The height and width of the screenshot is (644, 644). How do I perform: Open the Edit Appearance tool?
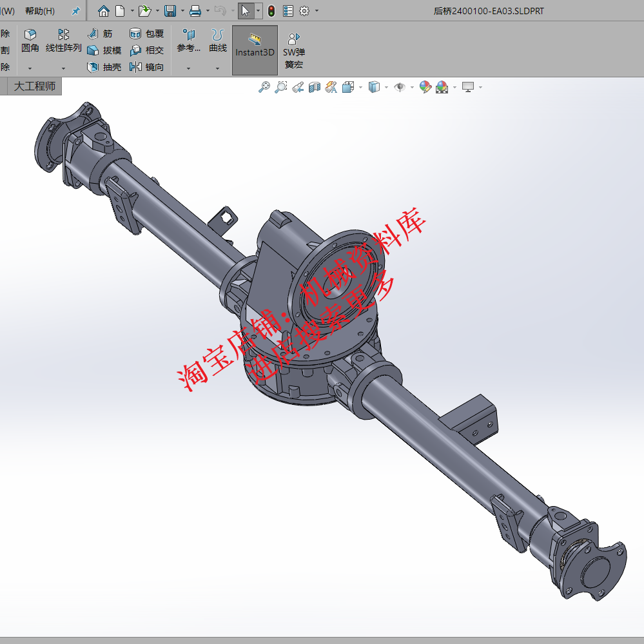[424, 86]
